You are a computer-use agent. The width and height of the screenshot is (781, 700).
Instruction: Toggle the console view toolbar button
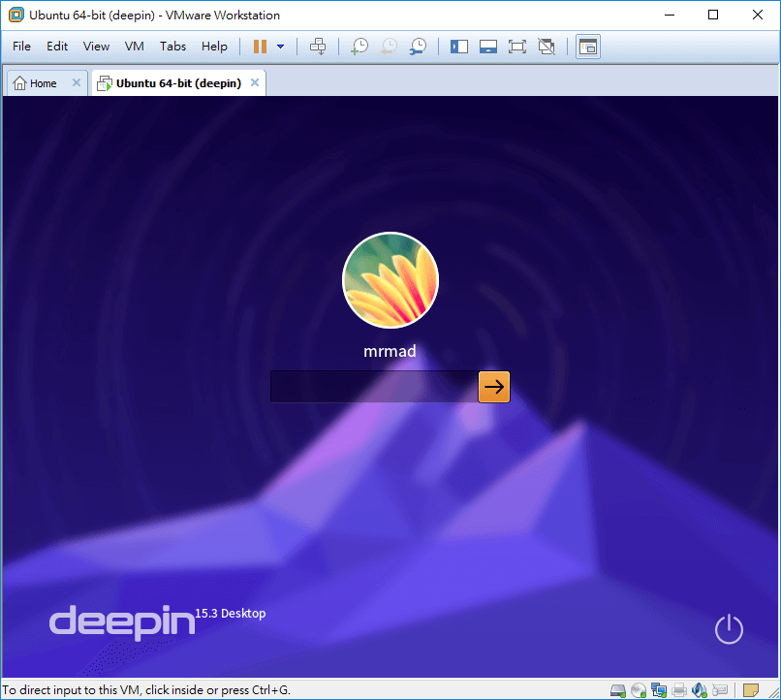(587, 47)
